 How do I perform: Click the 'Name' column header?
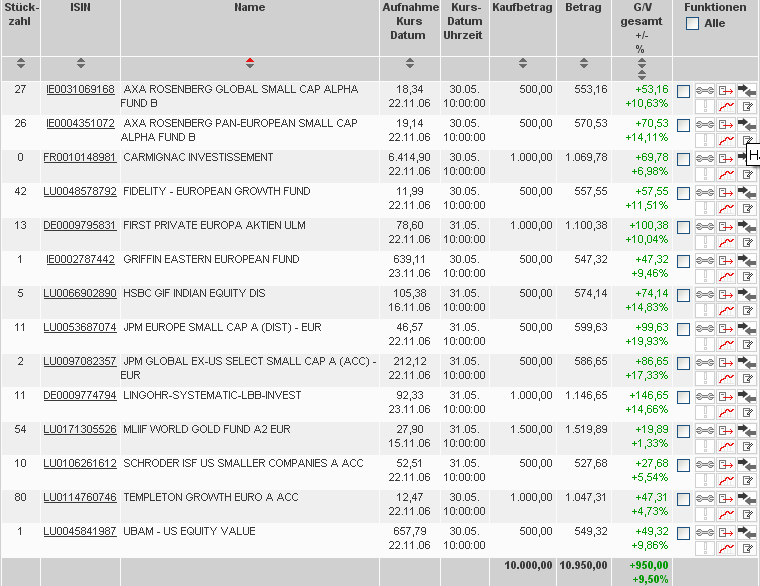pyautogui.click(x=250, y=7)
